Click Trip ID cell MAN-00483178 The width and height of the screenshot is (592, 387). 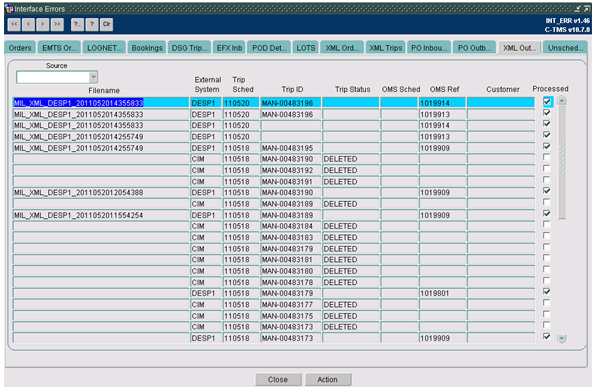[290, 282]
